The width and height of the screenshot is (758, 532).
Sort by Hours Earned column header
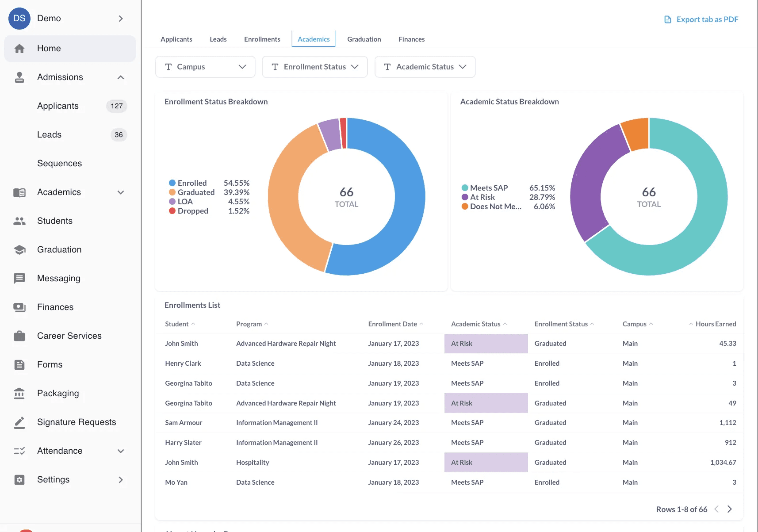(x=712, y=324)
